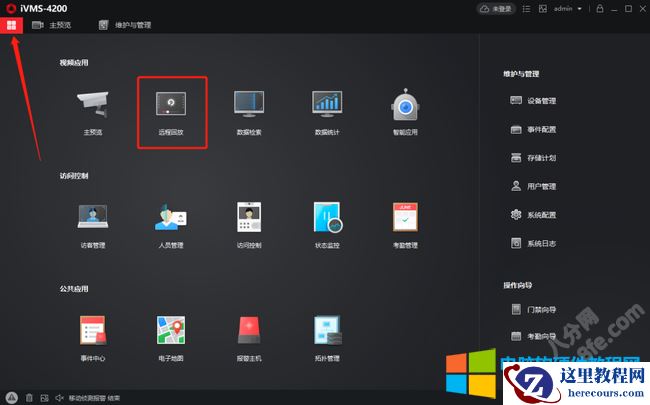This screenshot has height=405, width=650.
Task: Open alarm triangle icon in status bar
Action: 12,398
